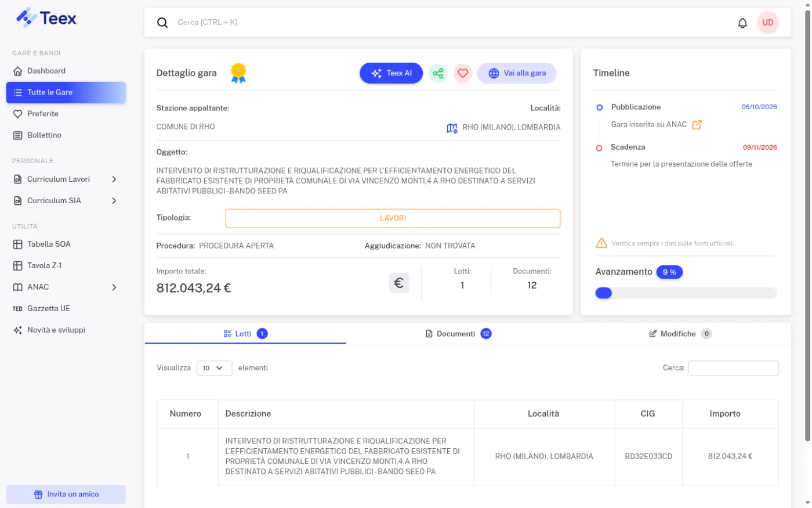Open the Visualizza 10 elementi dropdown
Image resolution: width=812 pixels, height=508 pixels.
214,368
